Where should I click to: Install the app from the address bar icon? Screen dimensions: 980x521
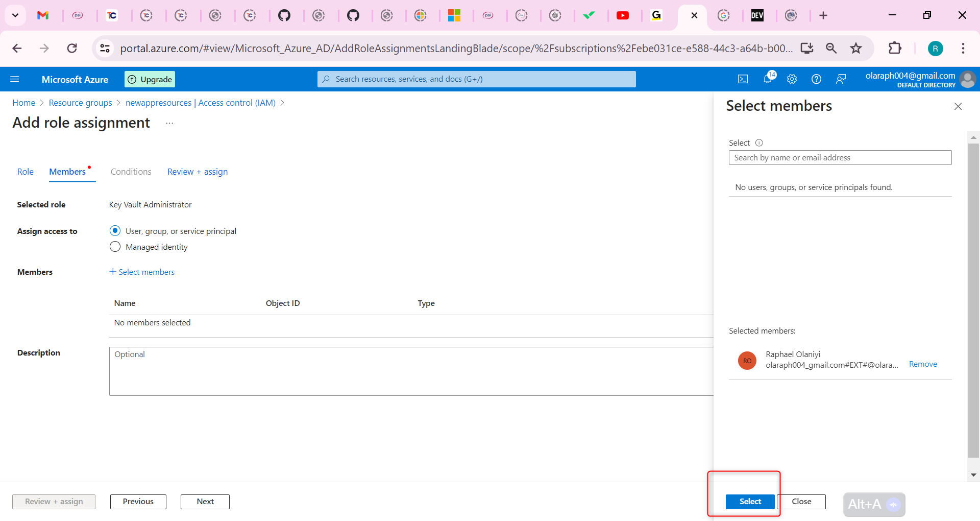807,49
